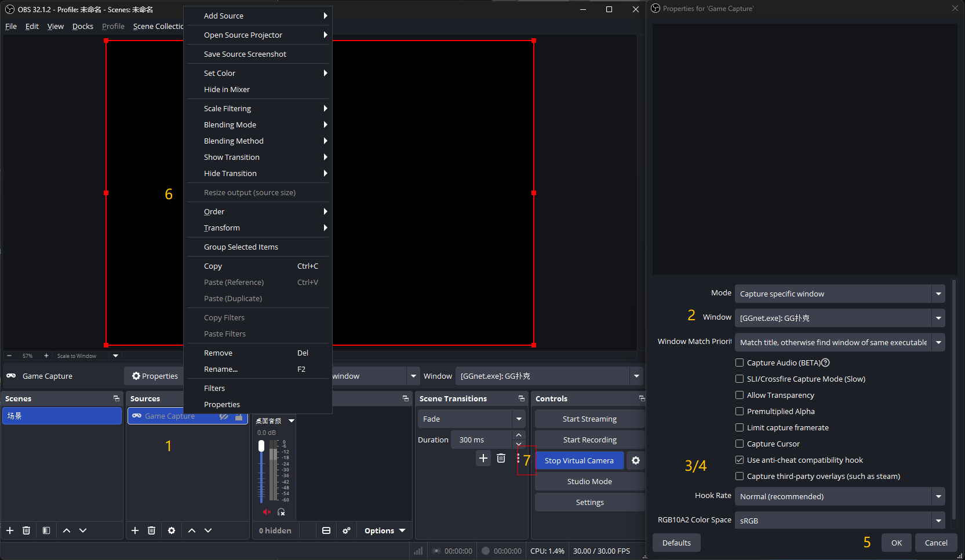Undock the Scenes panel
The image size is (965, 560).
116,398
